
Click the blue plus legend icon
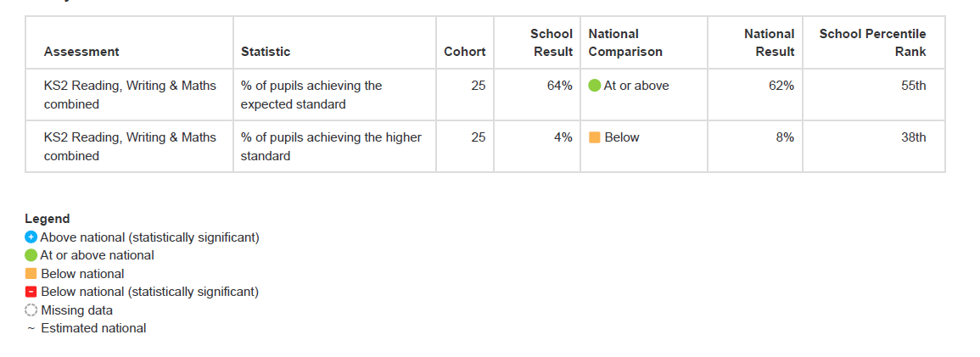tap(31, 237)
